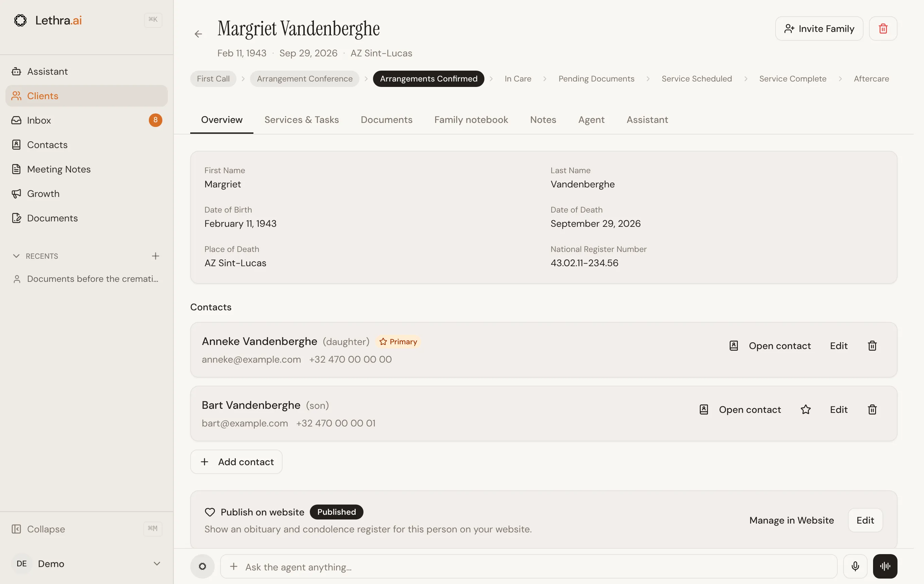Viewport: 924px width, 584px height.
Task: Select the Service Scheduled stage
Action: (x=697, y=79)
